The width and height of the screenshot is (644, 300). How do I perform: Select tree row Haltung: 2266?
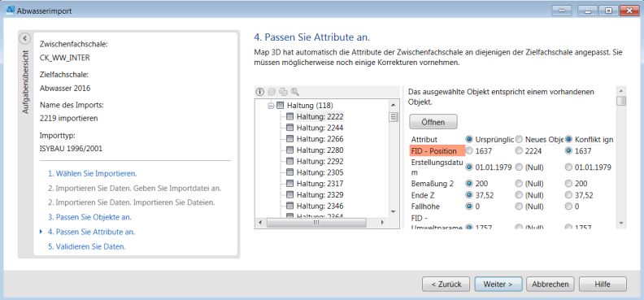pyautogui.click(x=320, y=139)
